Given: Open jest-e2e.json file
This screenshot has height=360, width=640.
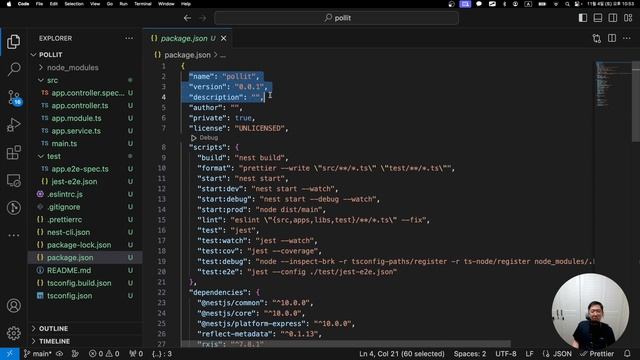Looking at the screenshot, I should click(74, 182).
